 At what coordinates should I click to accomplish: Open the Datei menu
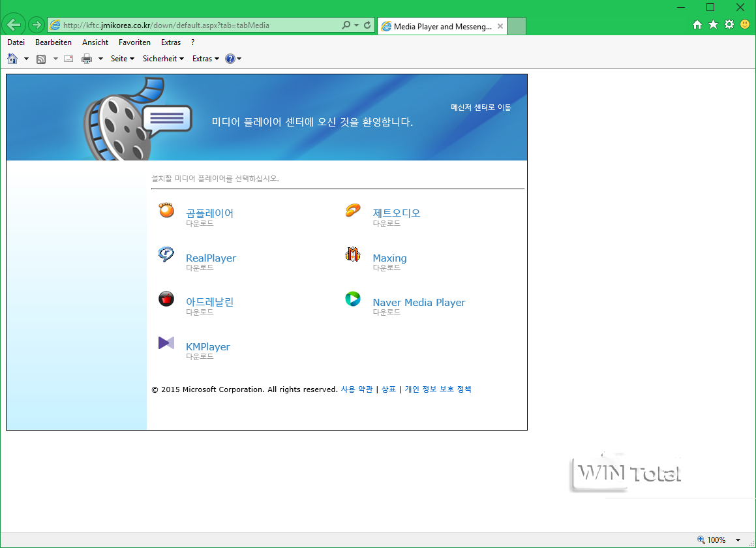coord(16,42)
